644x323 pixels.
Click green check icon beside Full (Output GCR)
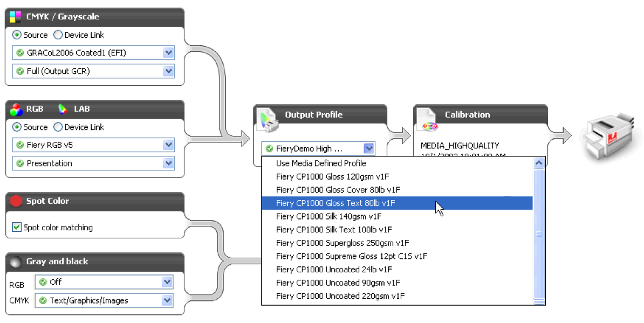click(20, 71)
